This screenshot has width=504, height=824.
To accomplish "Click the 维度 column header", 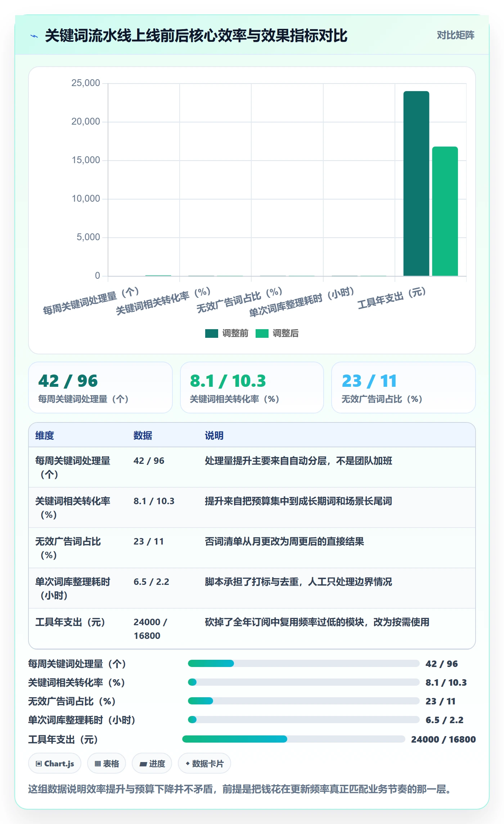I will [45, 435].
